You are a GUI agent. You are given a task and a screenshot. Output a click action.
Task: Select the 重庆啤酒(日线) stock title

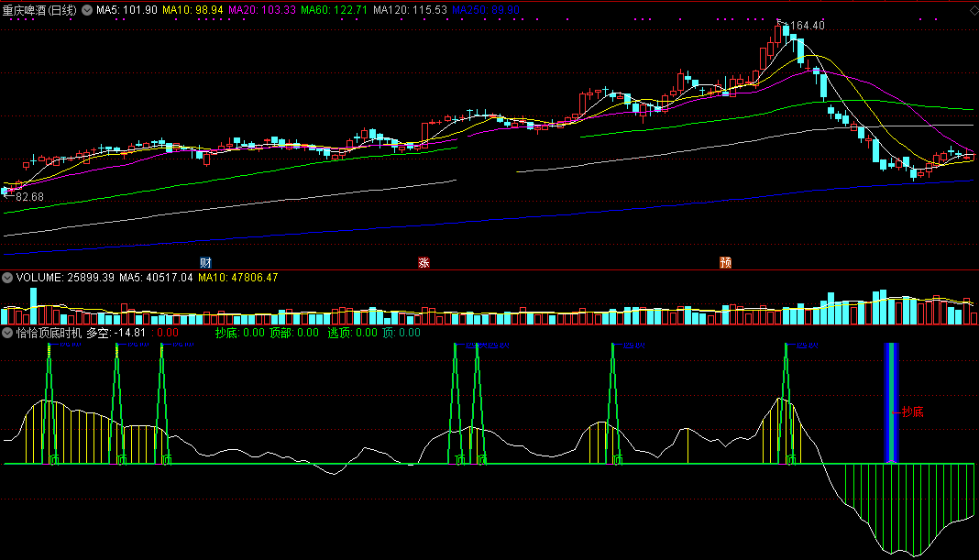[x=39, y=10]
